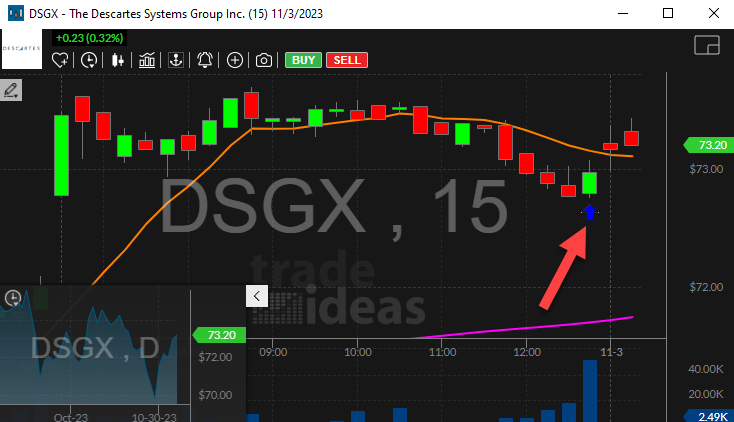The height and width of the screenshot is (422, 734).
Task: Click the 11:00 time axis label
Action: point(442,352)
